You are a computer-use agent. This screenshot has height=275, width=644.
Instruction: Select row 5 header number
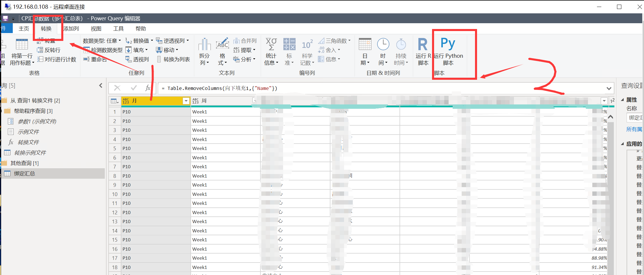pyautogui.click(x=115, y=148)
